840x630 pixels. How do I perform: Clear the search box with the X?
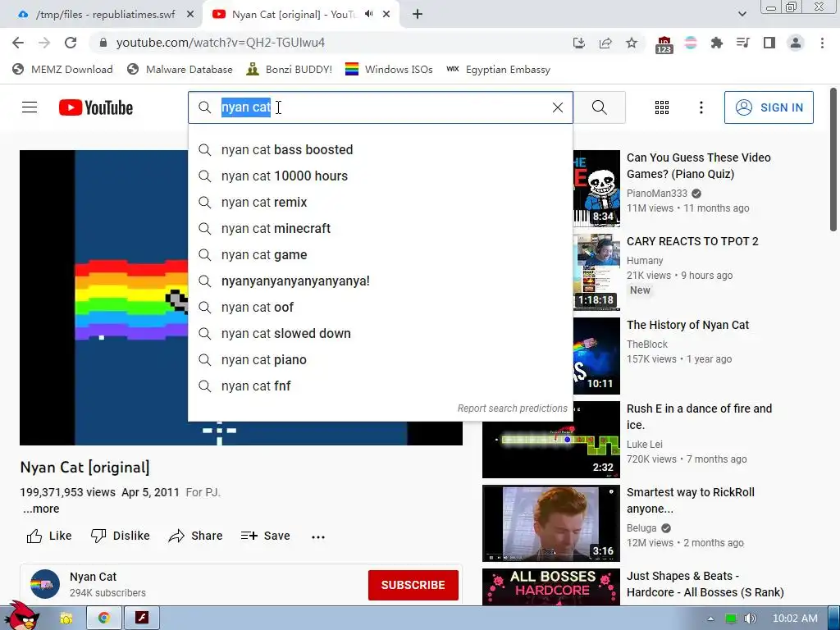pyautogui.click(x=557, y=107)
